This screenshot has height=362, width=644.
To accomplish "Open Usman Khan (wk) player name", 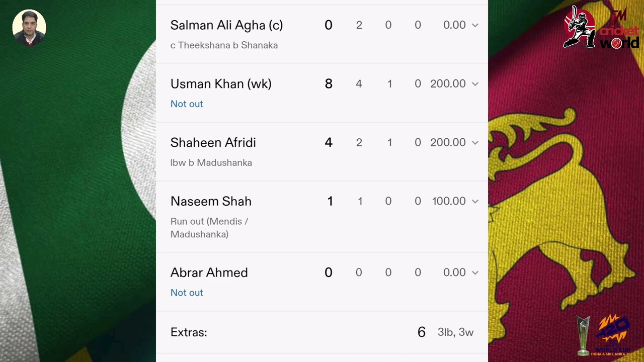I will (221, 84).
